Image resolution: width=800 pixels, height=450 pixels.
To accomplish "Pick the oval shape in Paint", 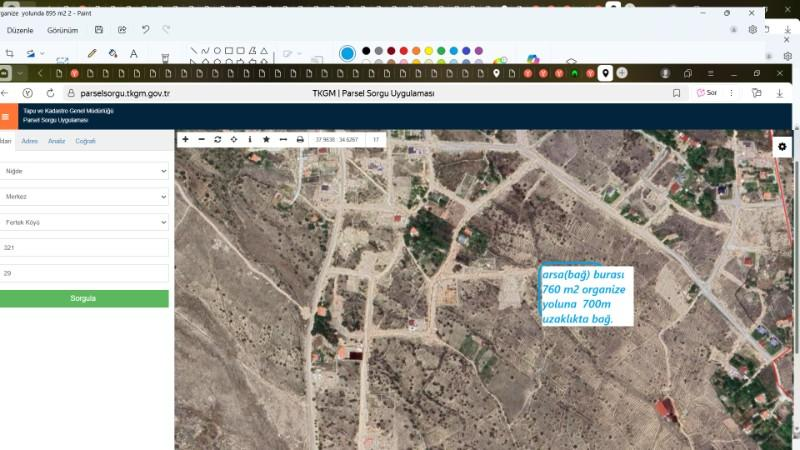I will 217,51.
